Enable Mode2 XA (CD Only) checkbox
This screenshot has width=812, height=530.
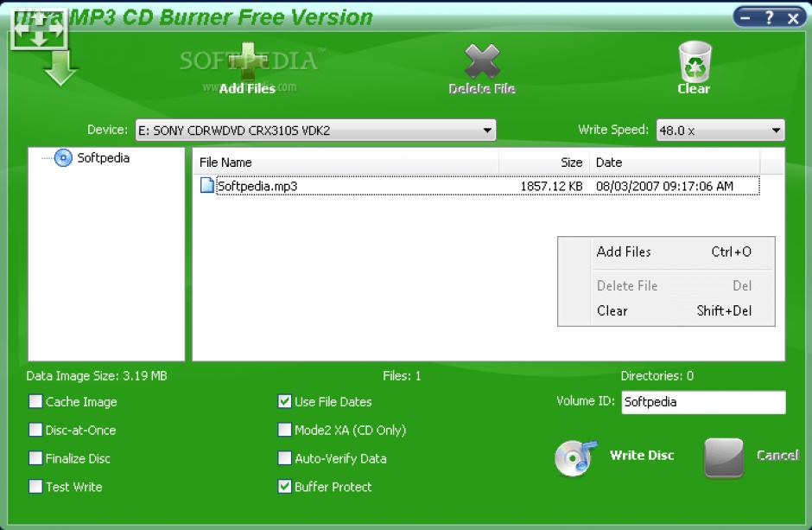284,430
